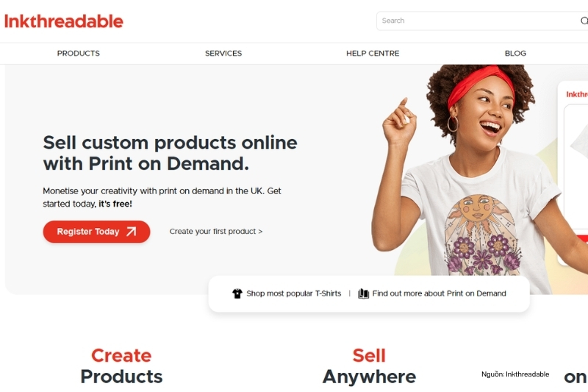Screen dimensions: 588x392
Task: Open the Services menu
Action: tap(223, 53)
